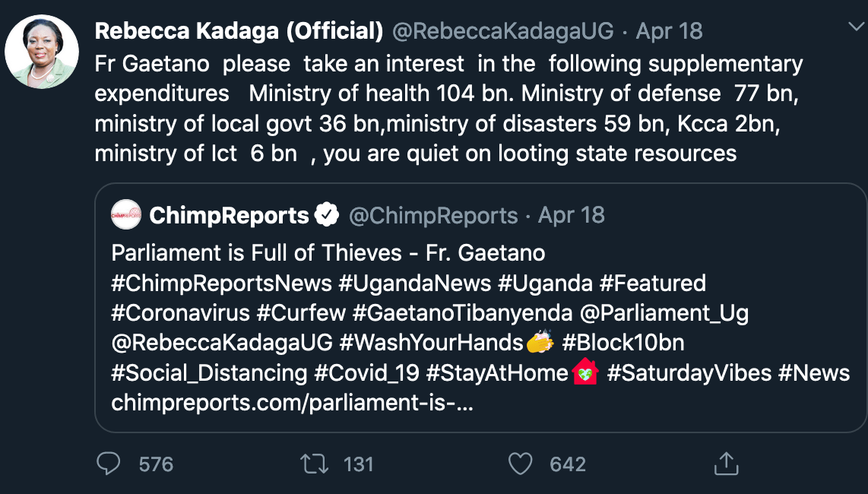Like the tweet with the heart icon
The height and width of the screenshot is (494, 868).
[521, 464]
